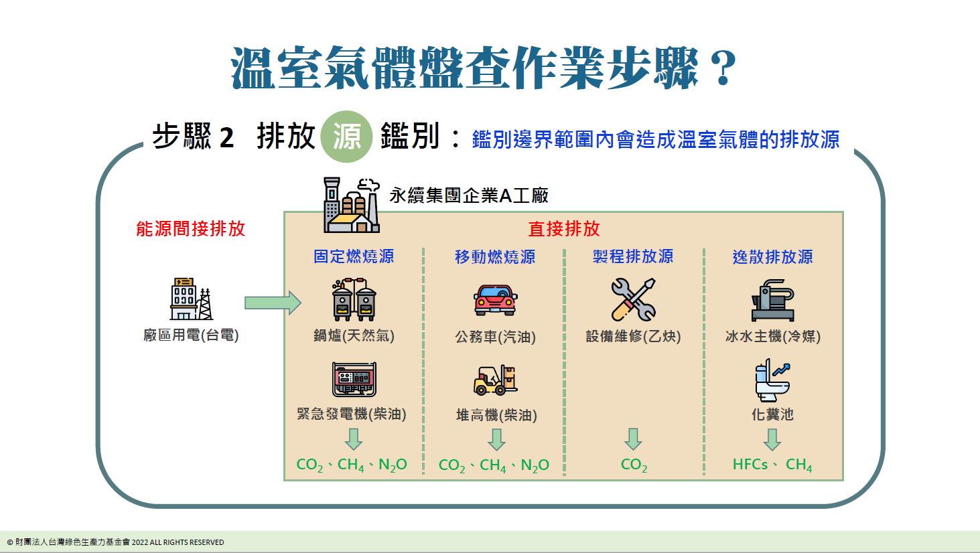Select the boiler icon above 鍋爐(天然氣)
This screenshot has height=553, width=980.
[x=354, y=299]
